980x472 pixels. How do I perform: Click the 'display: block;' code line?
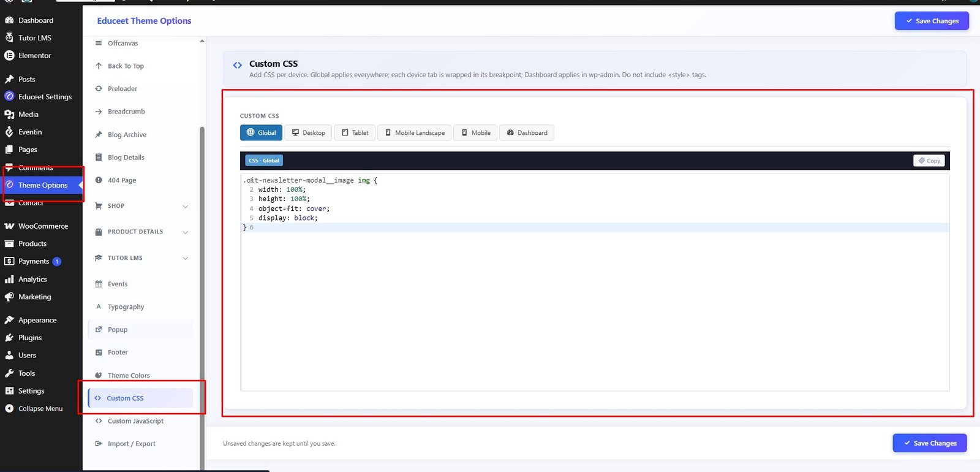pos(288,218)
